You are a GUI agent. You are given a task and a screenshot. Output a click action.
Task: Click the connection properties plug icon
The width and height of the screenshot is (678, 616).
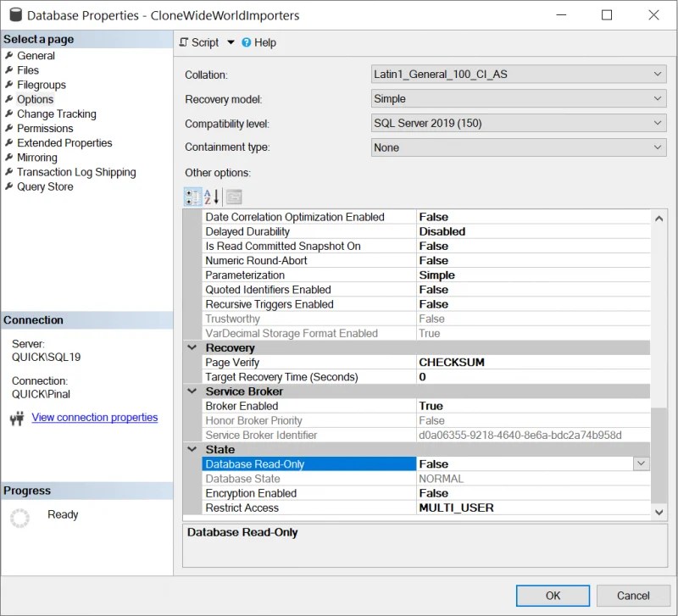(x=17, y=418)
